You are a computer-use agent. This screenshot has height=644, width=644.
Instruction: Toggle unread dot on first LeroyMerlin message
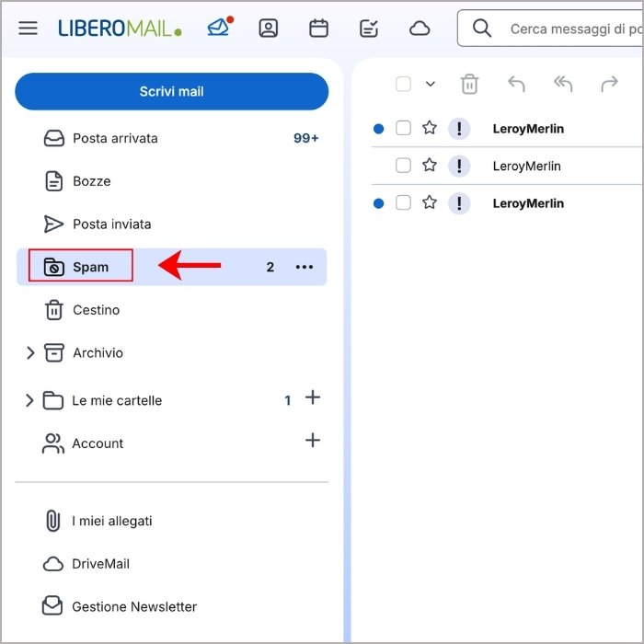pos(379,129)
